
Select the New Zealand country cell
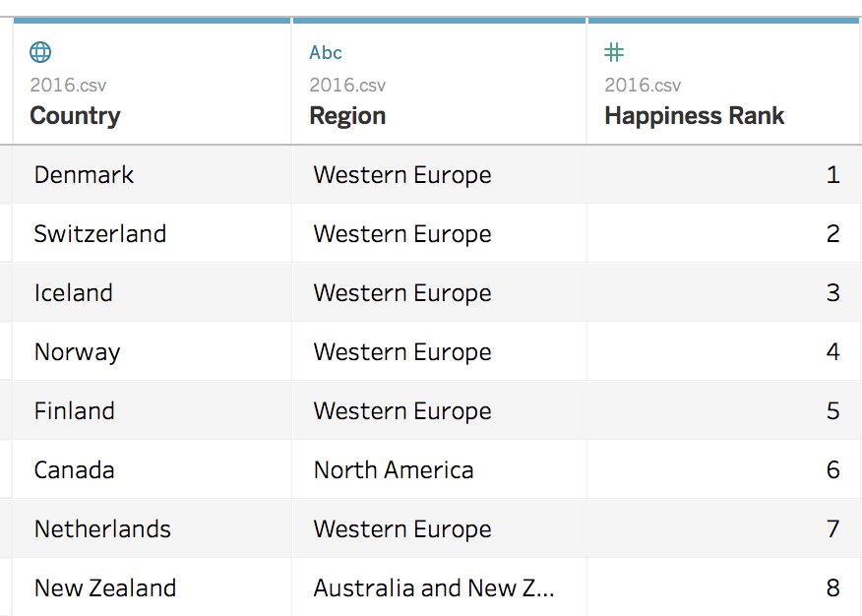click(105, 588)
